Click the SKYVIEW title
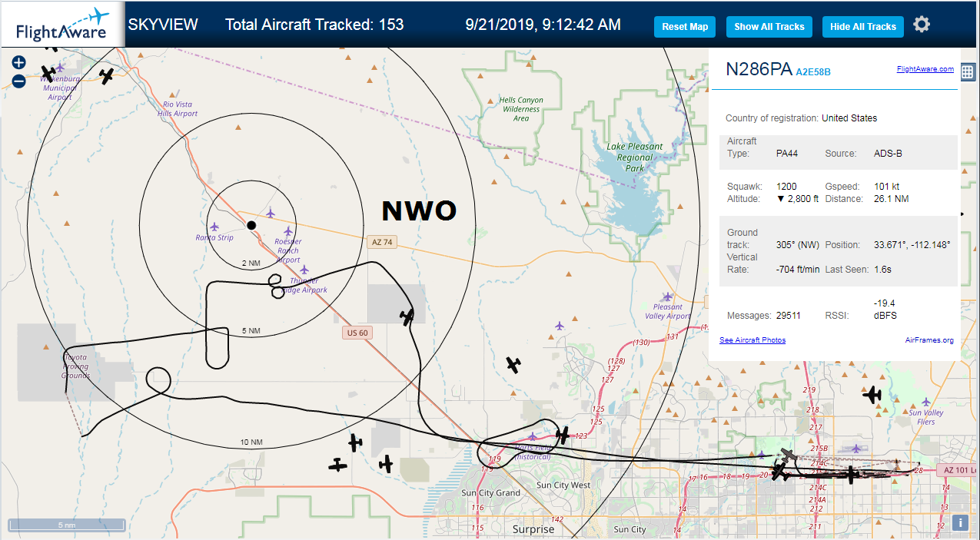This screenshot has width=980, height=540. (163, 25)
